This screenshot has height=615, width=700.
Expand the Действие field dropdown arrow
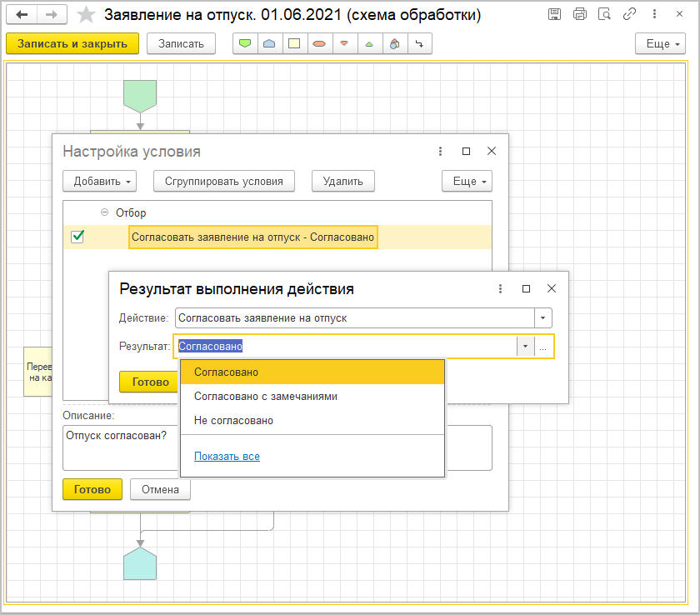(543, 317)
